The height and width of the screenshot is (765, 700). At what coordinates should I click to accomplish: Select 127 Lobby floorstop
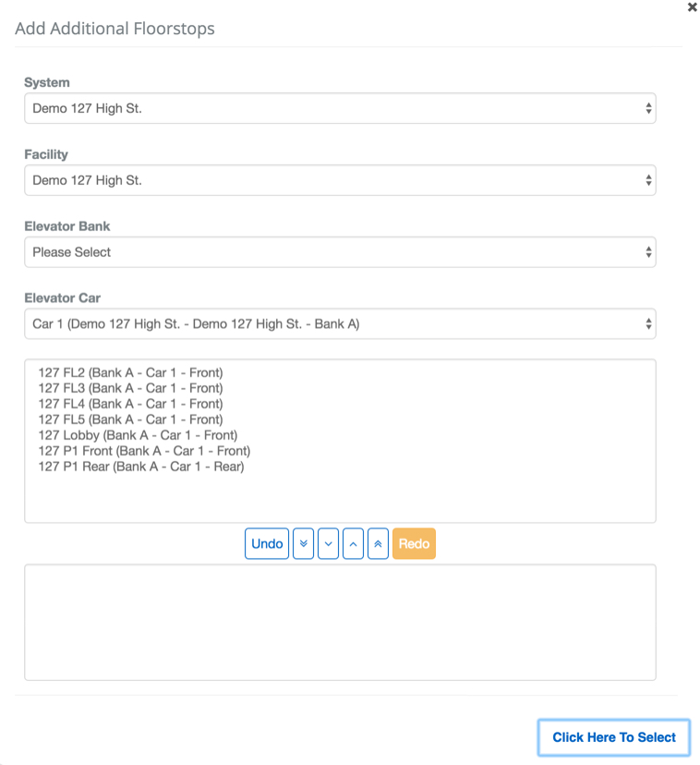tap(138, 435)
